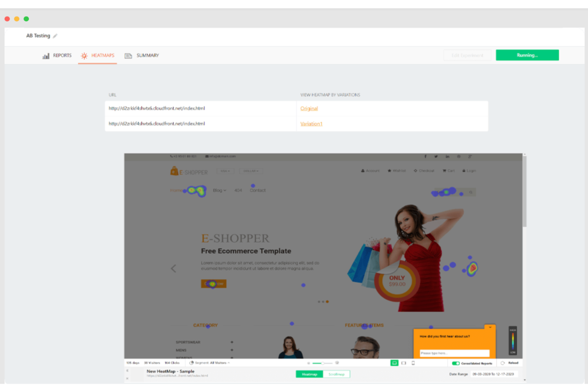Open the heatmap search magnifier icon
The height and width of the screenshot is (392, 588).
[470, 192]
